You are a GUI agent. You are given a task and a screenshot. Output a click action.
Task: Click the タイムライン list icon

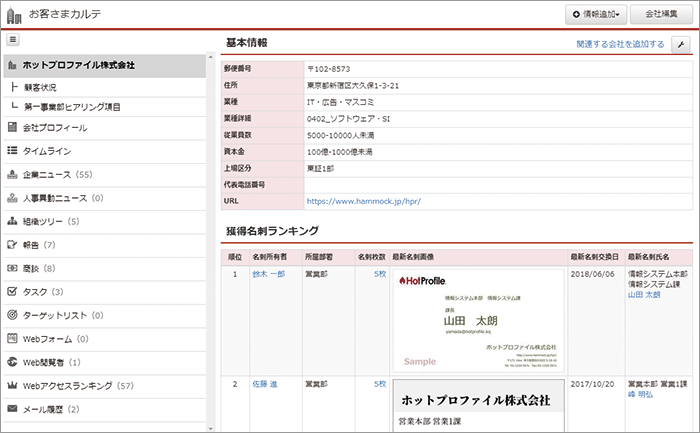12,150
